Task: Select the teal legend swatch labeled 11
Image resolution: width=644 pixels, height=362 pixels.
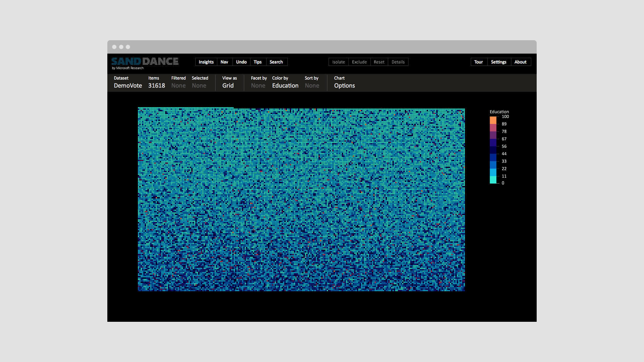Action: [493, 180]
